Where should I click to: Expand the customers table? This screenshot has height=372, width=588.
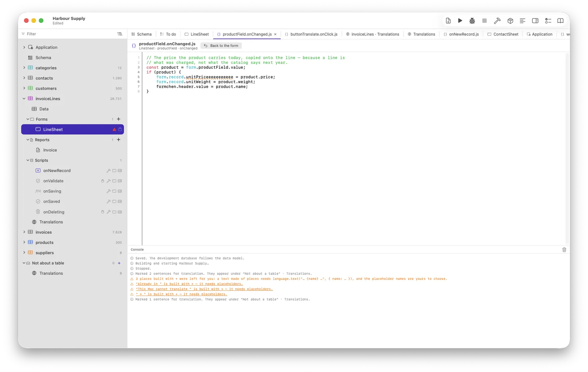tap(24, 89)
